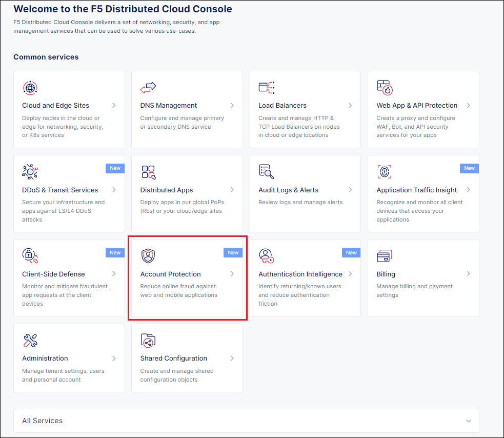Select the Shared Configuration folder icon
Screen dimensions: 504x438
pyautogui.click(x=148, y=340)
